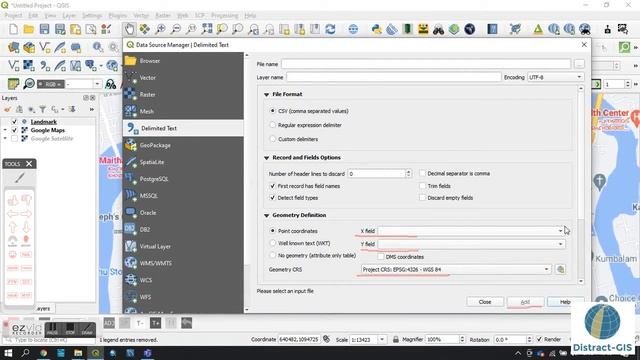
Task: Select CSV (comma separated values) option
Action: point(273,111)
